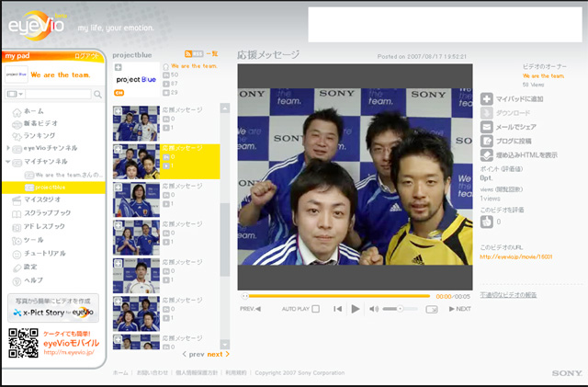
Task: Open アドレスブック in the sidebar menu
Action: [x=44, y=225]
